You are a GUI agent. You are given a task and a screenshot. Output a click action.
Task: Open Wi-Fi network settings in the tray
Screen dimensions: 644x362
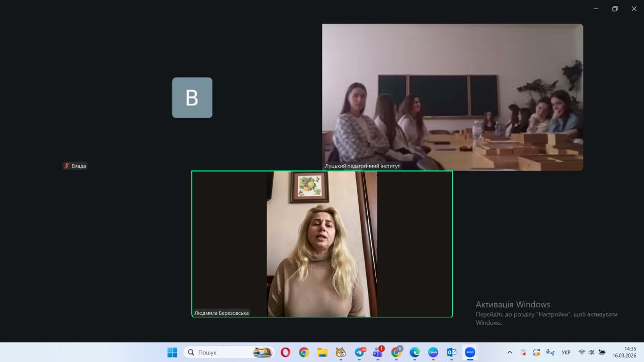tap(582, 352)
